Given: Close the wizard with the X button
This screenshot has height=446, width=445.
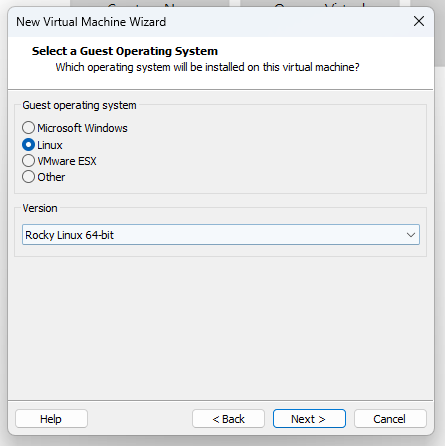Looking at the screenshot, I should click(x=419, y=21).
